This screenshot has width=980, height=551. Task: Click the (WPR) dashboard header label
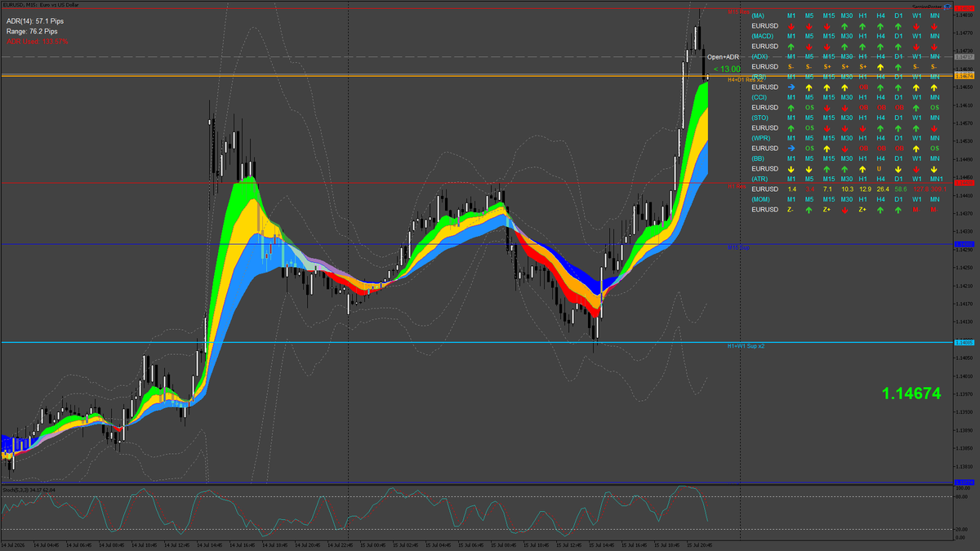click(x=761, y=138)
